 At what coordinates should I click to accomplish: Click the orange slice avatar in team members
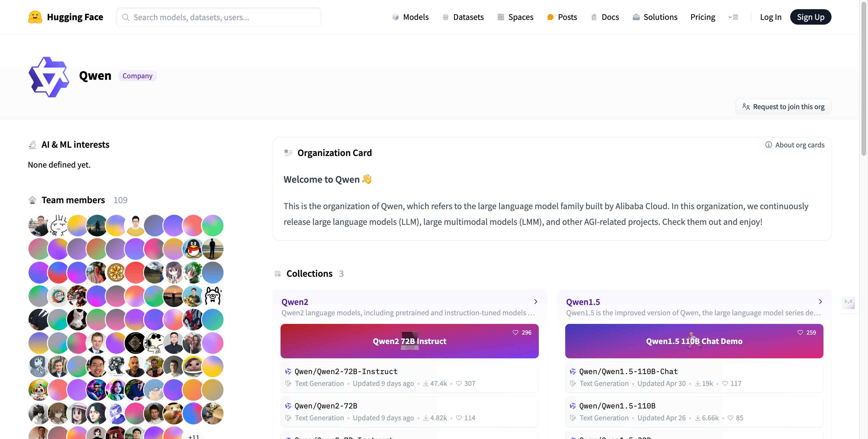[x=116, y=272]
